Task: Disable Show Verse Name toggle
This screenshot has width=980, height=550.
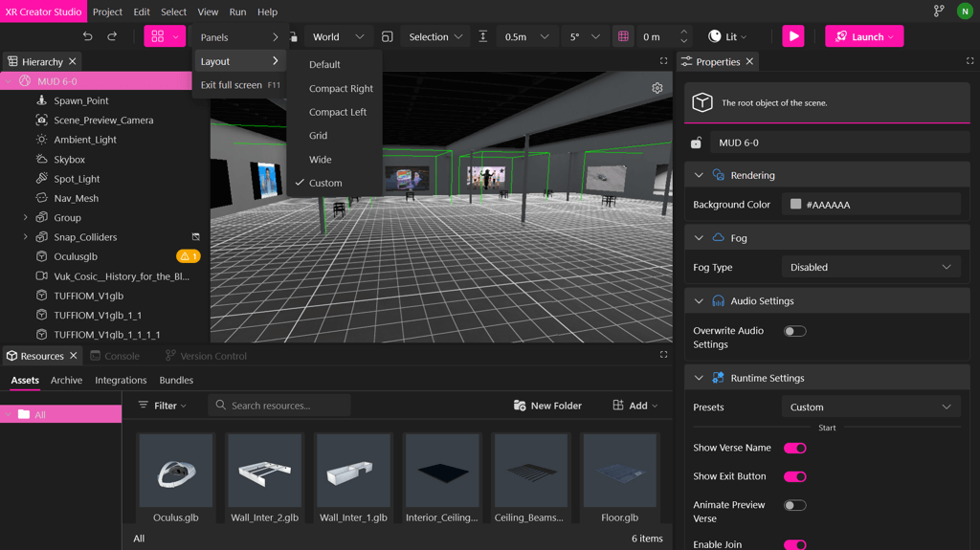Action: 794,448
